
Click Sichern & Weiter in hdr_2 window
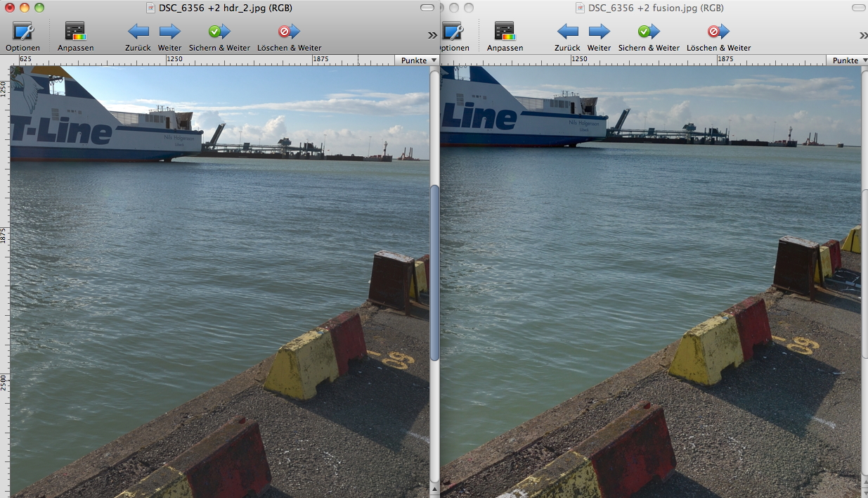pyautogui.click(x=219, y=32)
